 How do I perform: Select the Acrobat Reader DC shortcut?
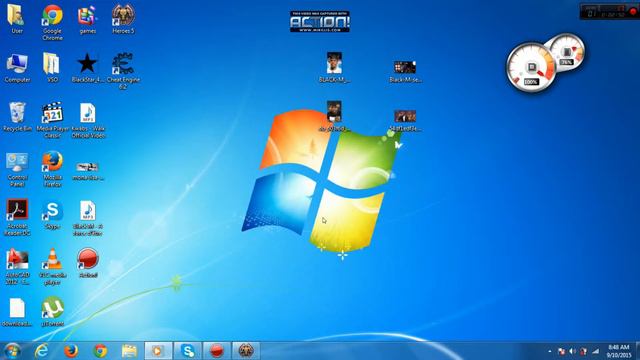point(17,217)
